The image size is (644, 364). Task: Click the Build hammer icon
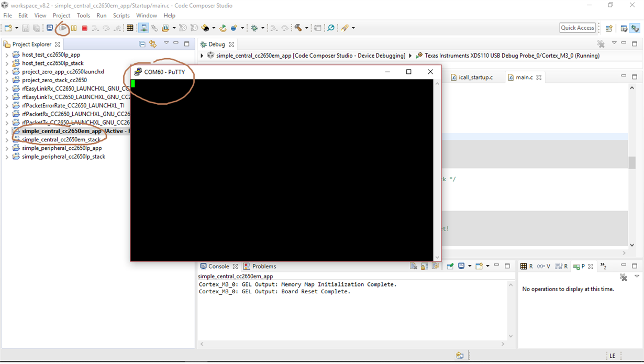(298, 28)
